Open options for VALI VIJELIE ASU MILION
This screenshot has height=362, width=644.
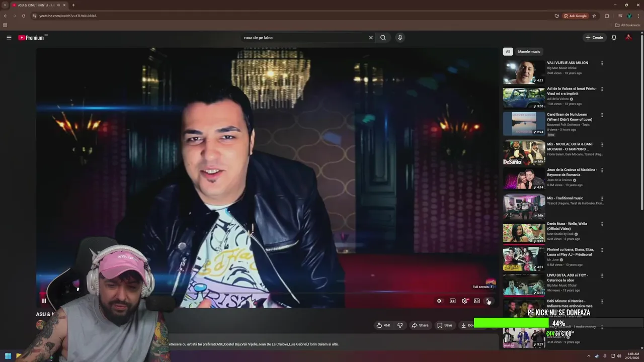(602, 63)
